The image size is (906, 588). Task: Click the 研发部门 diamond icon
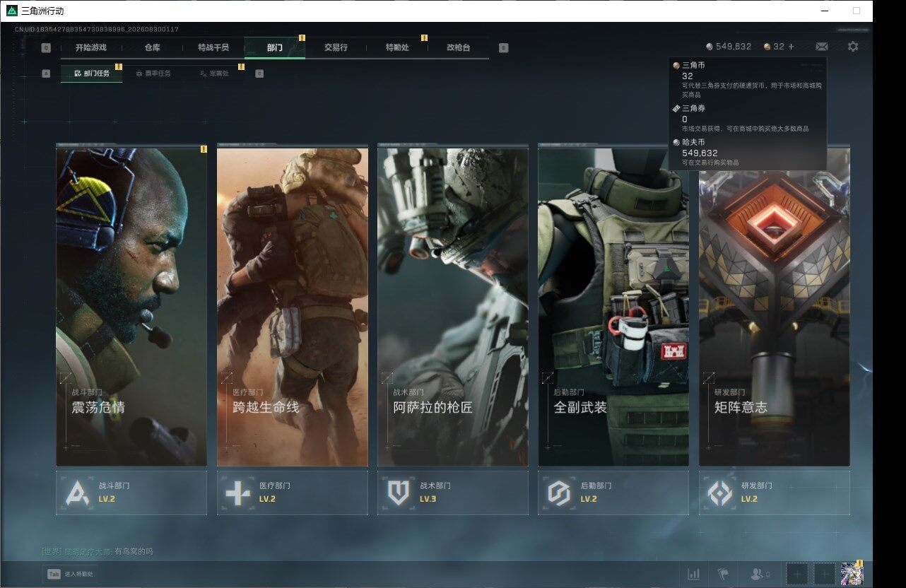[x=720, y=493]
